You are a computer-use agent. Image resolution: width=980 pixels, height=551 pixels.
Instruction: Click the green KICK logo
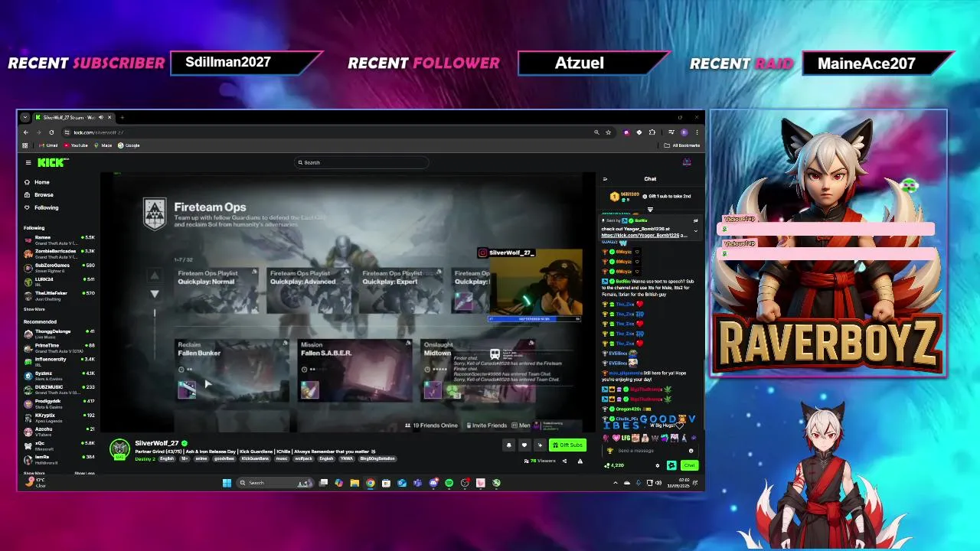pyautogui.click(x=52, y=162)
